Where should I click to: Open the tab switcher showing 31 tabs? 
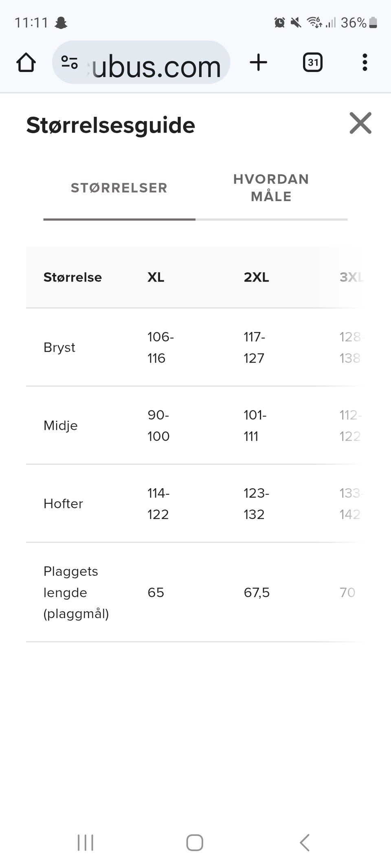(x=312, y=63)
